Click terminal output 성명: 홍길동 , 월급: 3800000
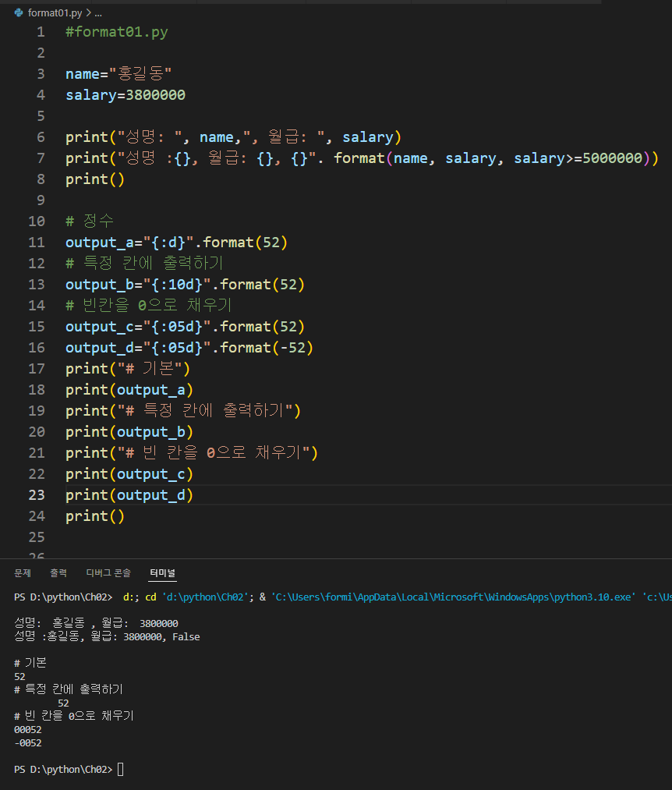The width and height of the screenshot is (672, 790). click(x=96, y=624)
